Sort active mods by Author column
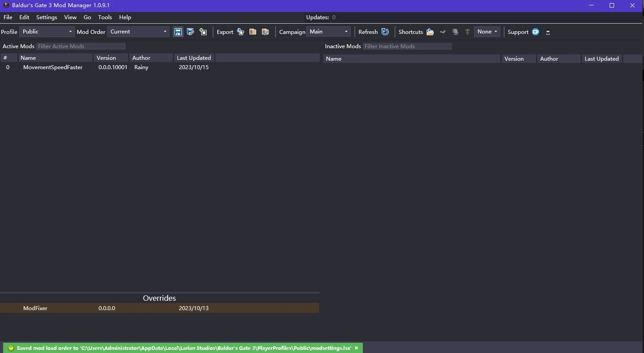The width and height of the screenshot is (644, 353). point(151,58)
